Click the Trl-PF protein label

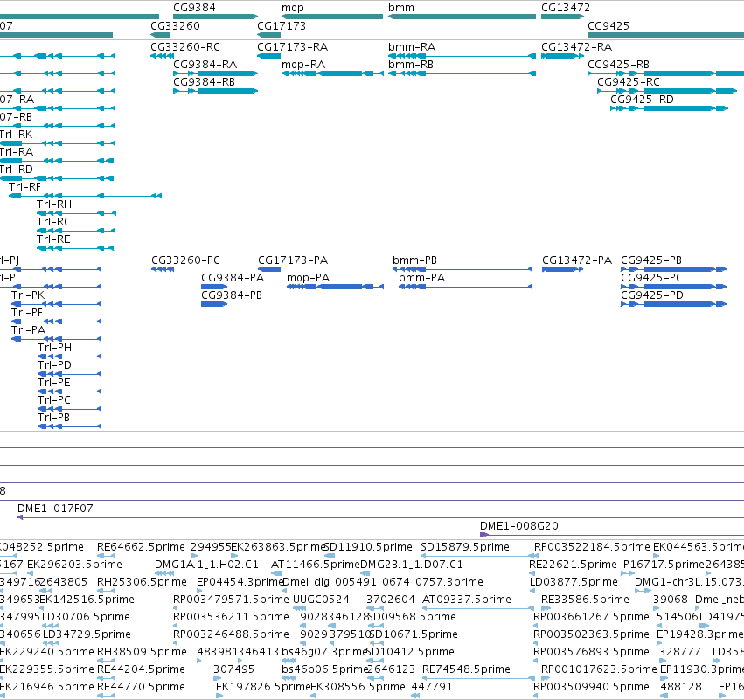tap(27, 313)
